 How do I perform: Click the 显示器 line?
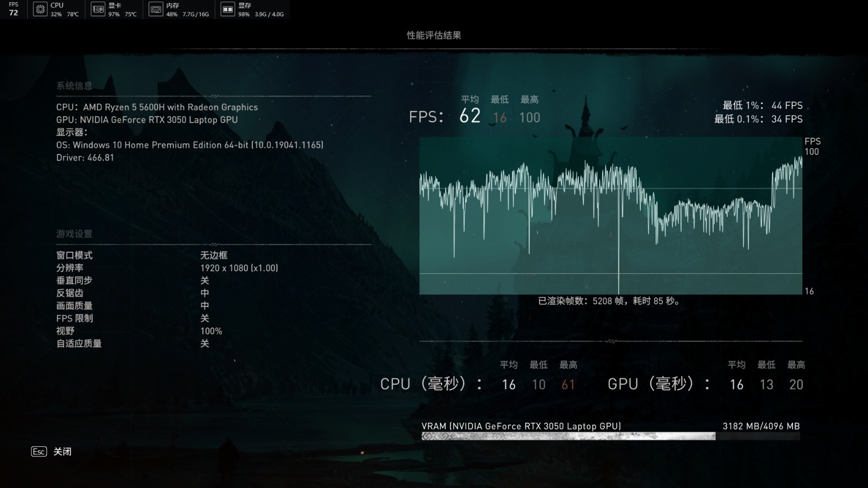click(72, 132)
